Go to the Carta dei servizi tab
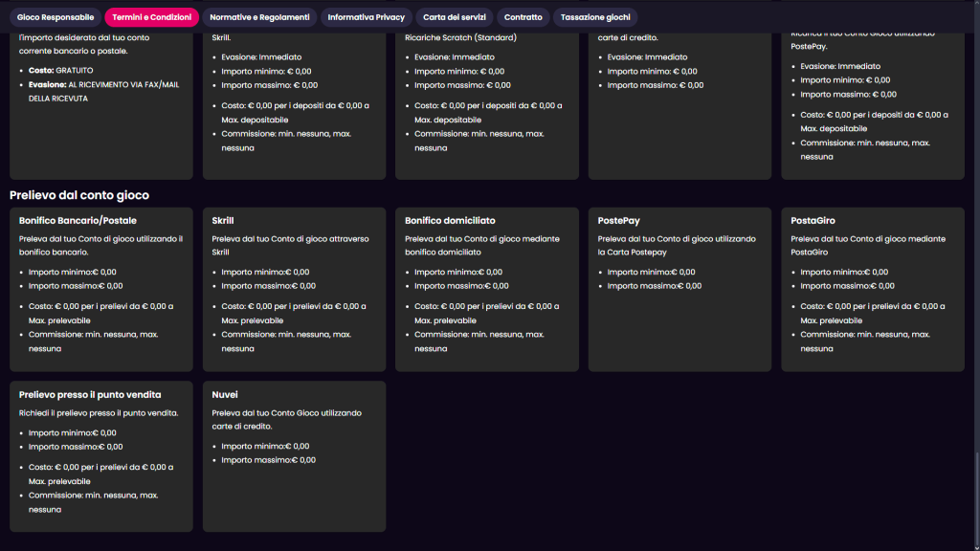 pos(455,17)
